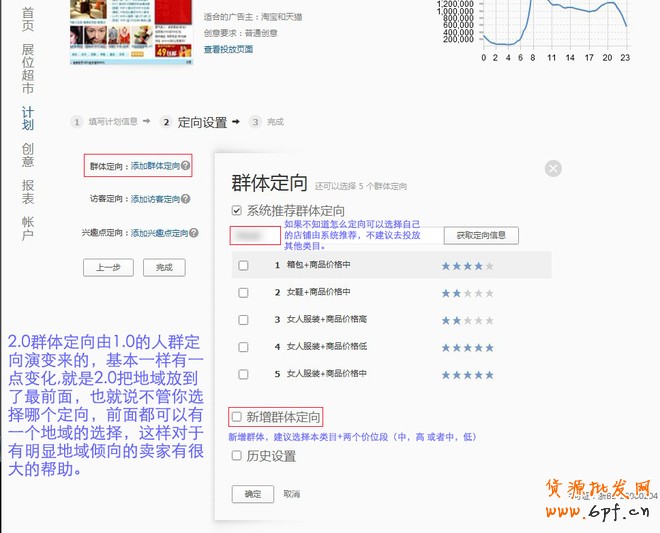Select checkbox for 女鞋+商品价格中

(243, 293)
